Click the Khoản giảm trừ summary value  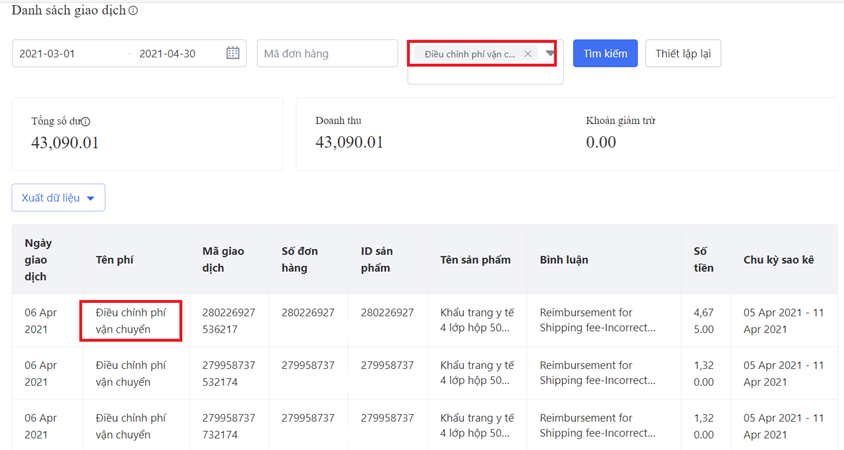pos(601,143)
